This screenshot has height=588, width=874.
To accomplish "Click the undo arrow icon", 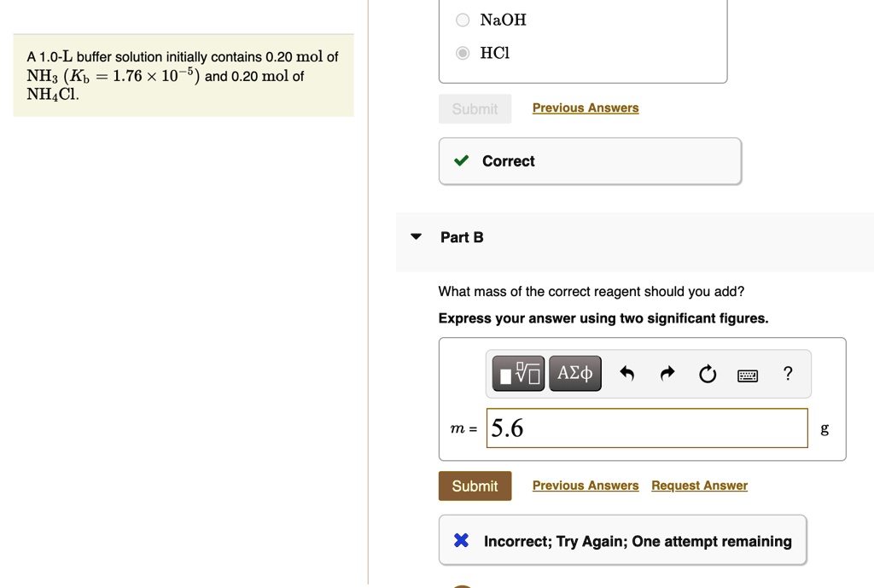I will pos(627,374).
